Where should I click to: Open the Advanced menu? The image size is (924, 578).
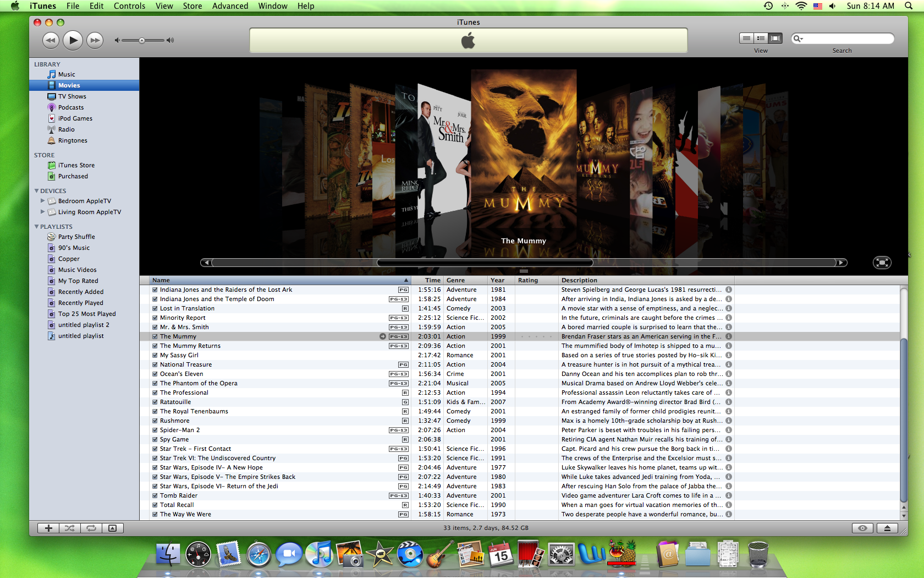(230, 6)
